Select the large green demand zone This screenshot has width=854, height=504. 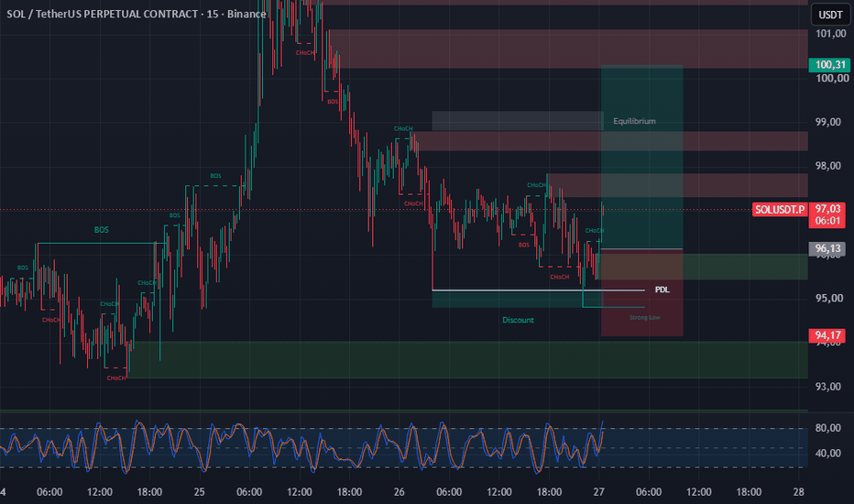tap(467, 359)
